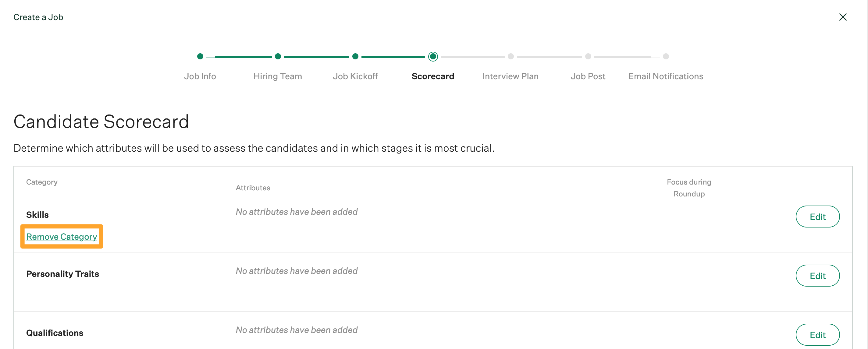Viewport: 868px width, 349px height.
Task: Edit the Skills category
Action: coord(817,217)
